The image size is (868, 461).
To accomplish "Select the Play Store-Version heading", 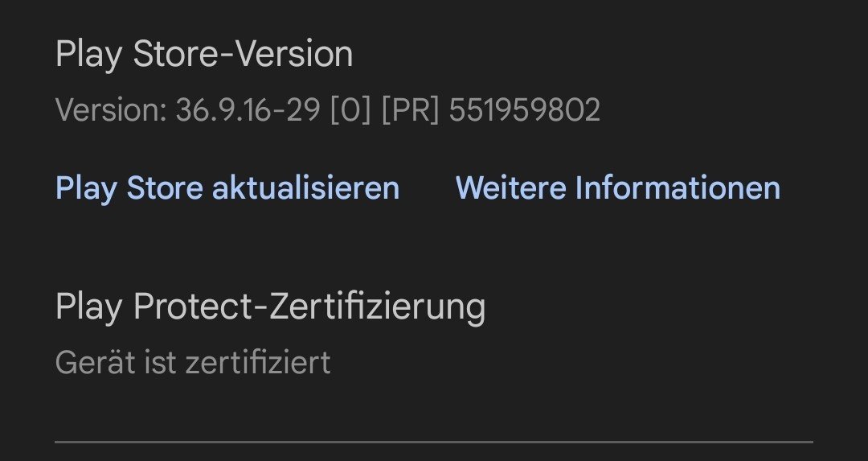I will pos(204,55).
